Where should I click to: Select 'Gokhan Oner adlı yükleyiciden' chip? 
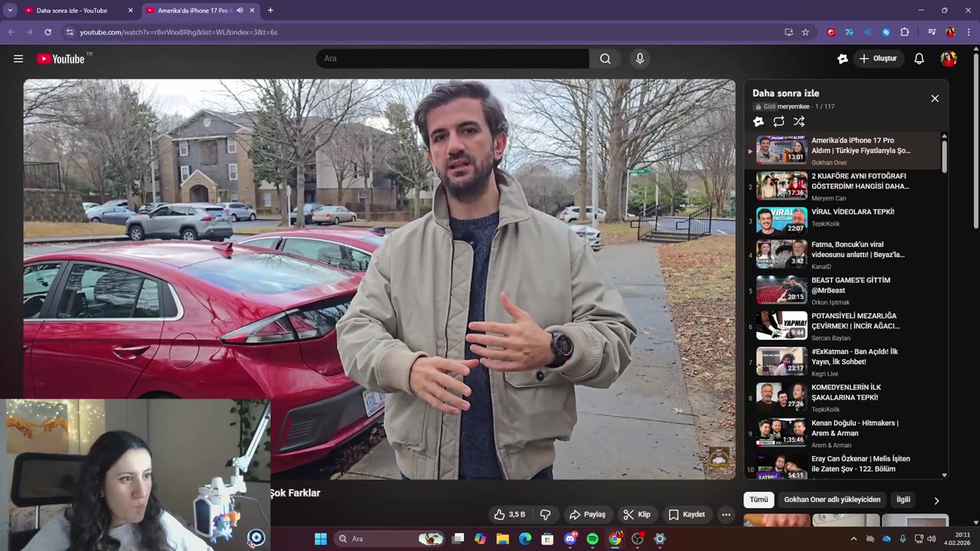click(x=832, y=500)
